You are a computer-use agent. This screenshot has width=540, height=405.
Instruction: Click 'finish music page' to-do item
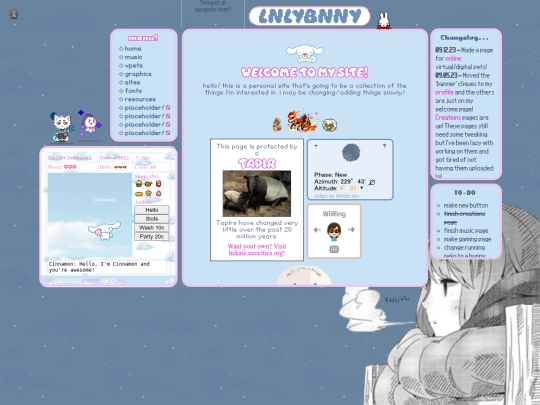(x=466, y=231)
